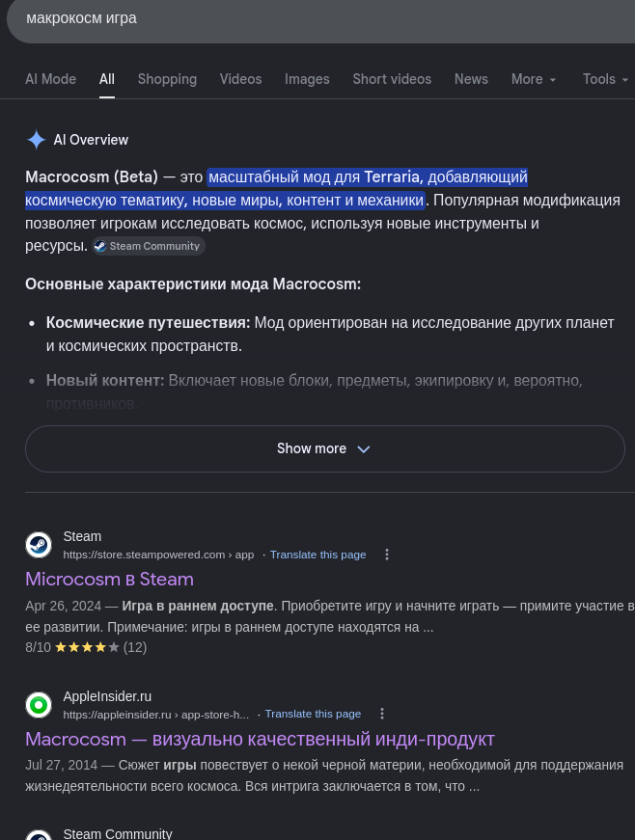
Task: Expand AI Overview with Show more
Action: [x=324, y=448]
